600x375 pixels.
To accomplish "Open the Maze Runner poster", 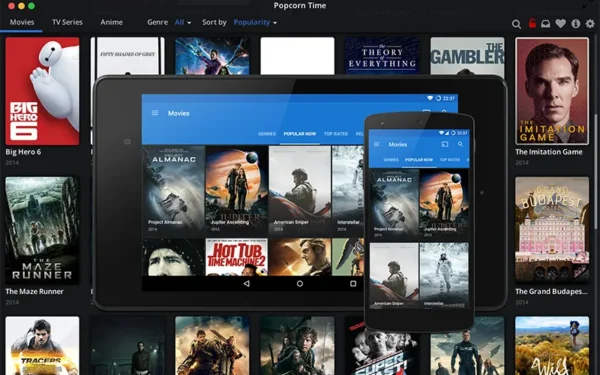I will pyautogui.click(x=42, y=230).
